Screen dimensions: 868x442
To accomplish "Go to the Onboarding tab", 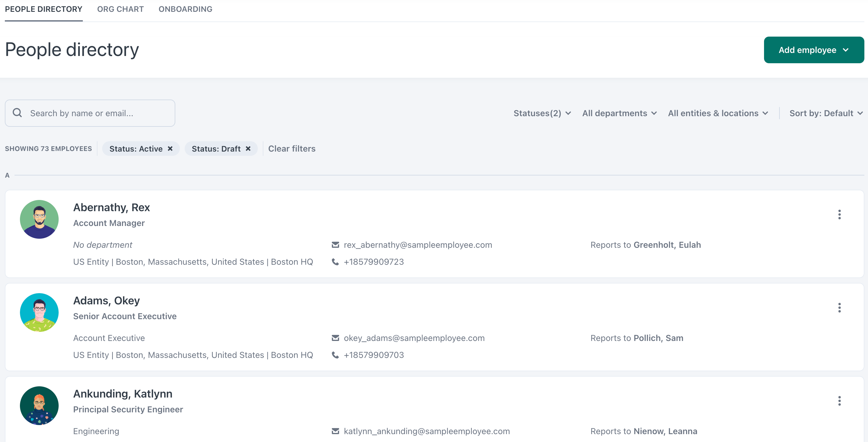I will coord(185,9).
